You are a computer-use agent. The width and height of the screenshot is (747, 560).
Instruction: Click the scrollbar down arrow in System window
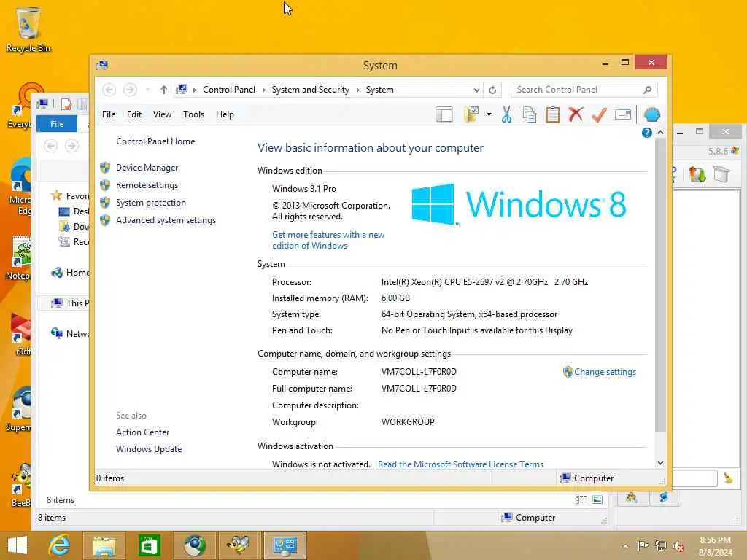(660, 463)
